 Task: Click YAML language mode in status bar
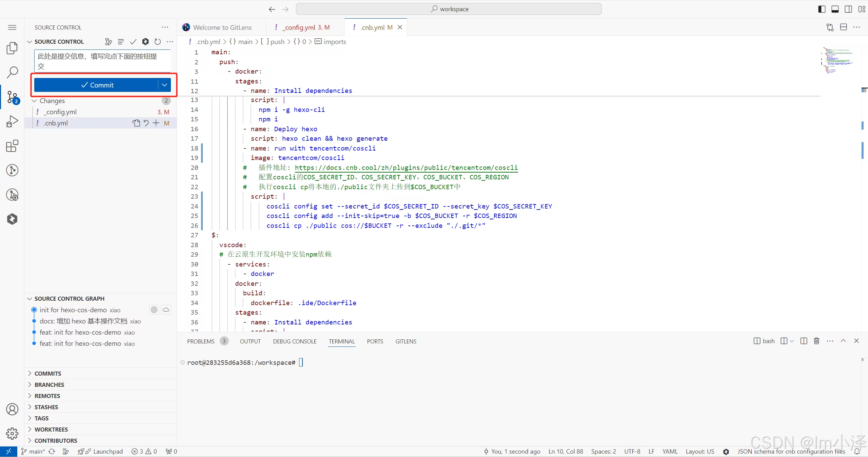[670, 452]
